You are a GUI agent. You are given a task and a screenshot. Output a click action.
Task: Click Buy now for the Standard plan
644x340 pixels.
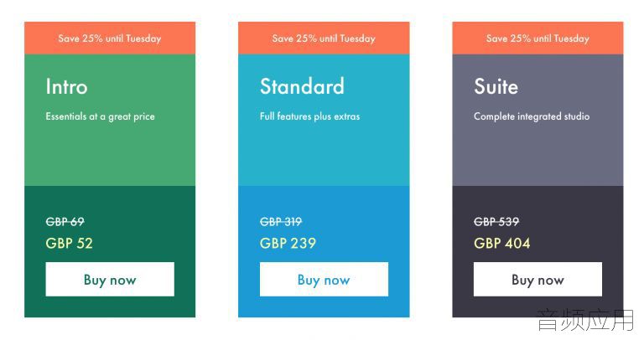click(x=324, y=280)
